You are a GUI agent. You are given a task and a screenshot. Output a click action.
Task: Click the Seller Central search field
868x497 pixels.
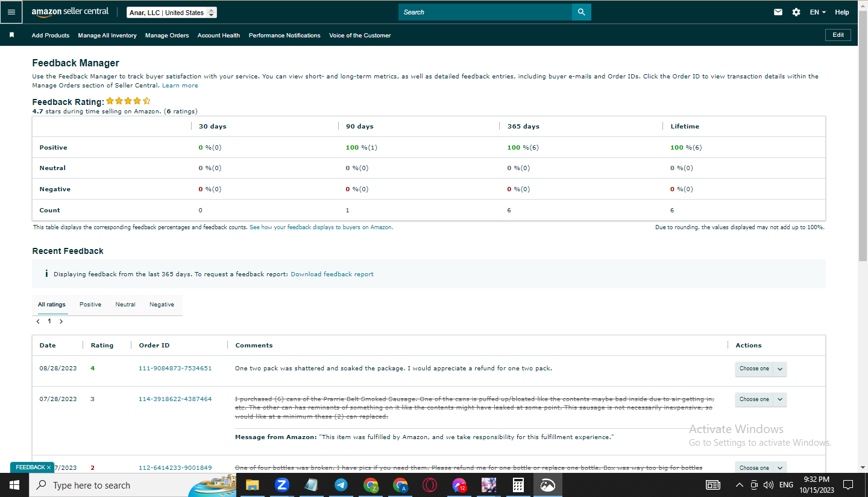pyautogui.click(x=485, y=12)
